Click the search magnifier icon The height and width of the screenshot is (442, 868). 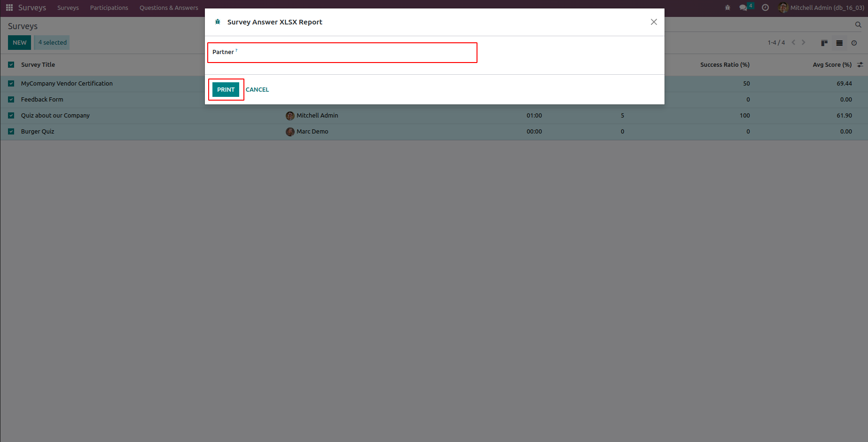pyautogui.click(x=858, y=24)
